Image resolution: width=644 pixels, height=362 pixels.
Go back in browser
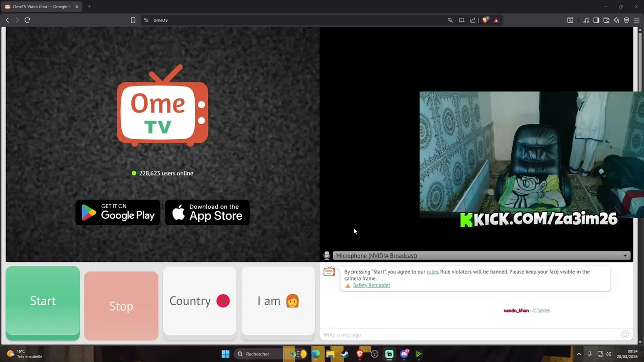tap(8, 20)
